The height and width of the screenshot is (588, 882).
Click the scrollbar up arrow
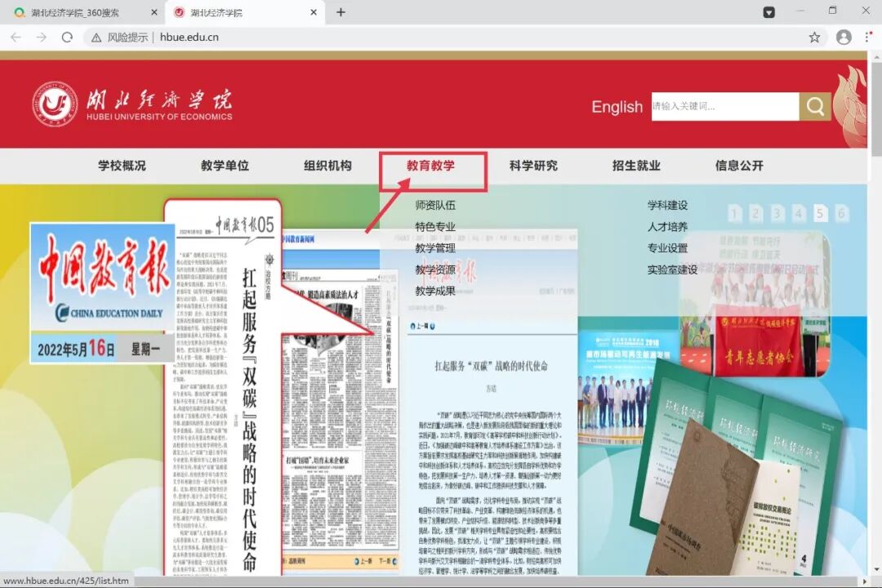click(876, 57)
